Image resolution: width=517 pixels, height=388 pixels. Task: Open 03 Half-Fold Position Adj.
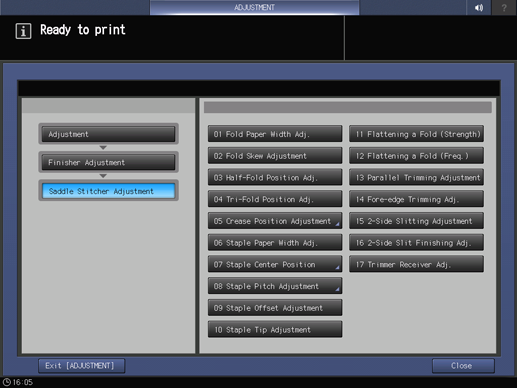point(275,177)
